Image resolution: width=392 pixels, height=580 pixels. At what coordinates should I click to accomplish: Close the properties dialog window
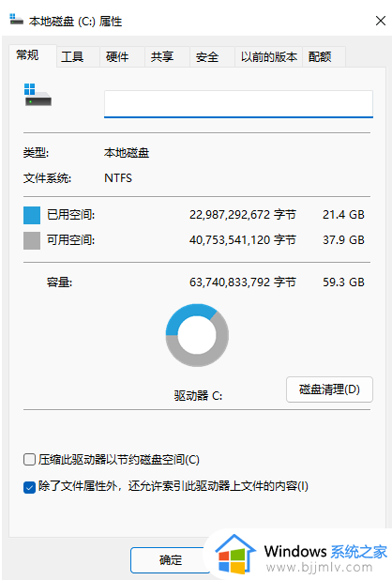coord(381,21)
